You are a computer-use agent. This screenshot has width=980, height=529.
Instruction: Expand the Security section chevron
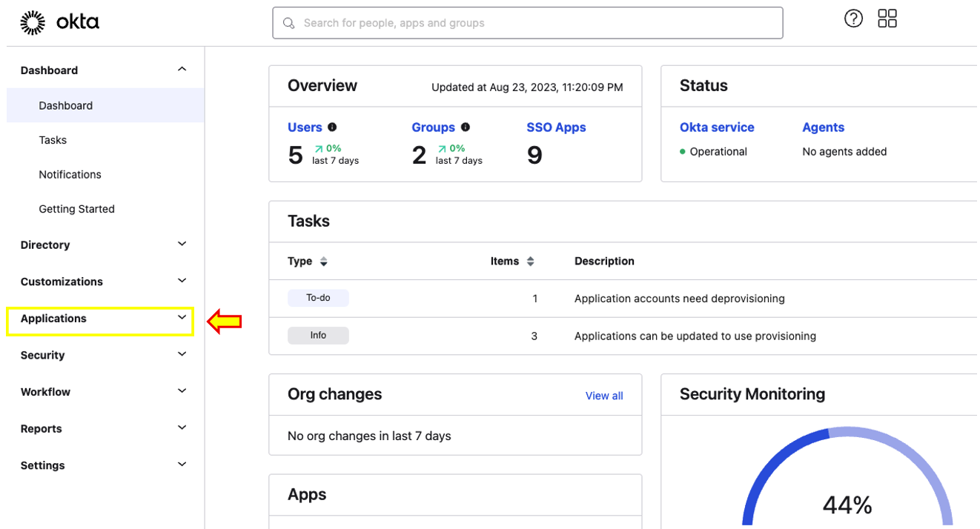click(182, 354)
